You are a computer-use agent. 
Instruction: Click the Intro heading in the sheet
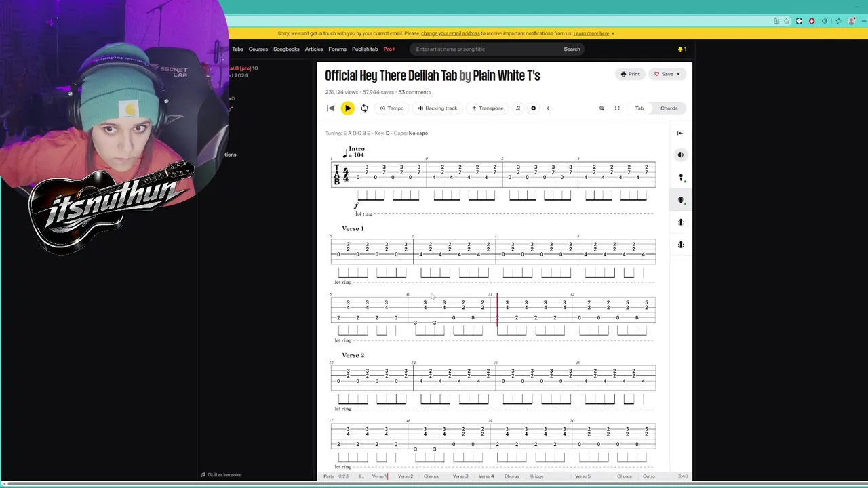click(357, 149)
